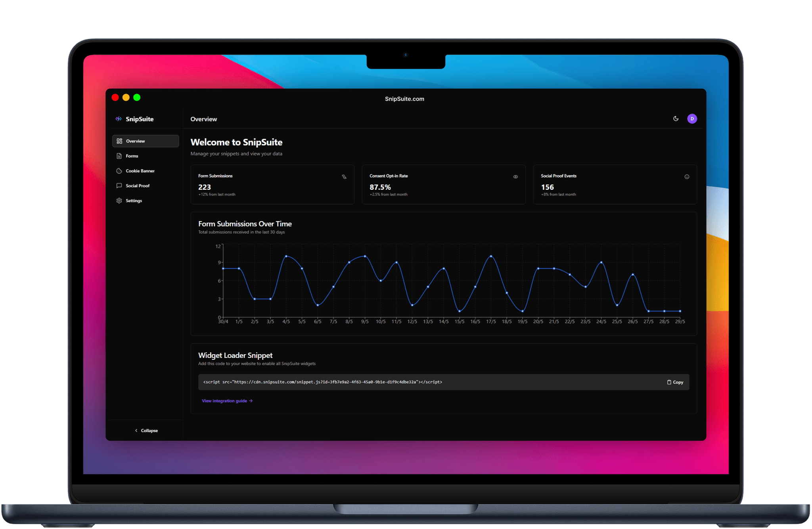
Task: Click the Social Proof chat bubble icon
Action: [119, 186]
